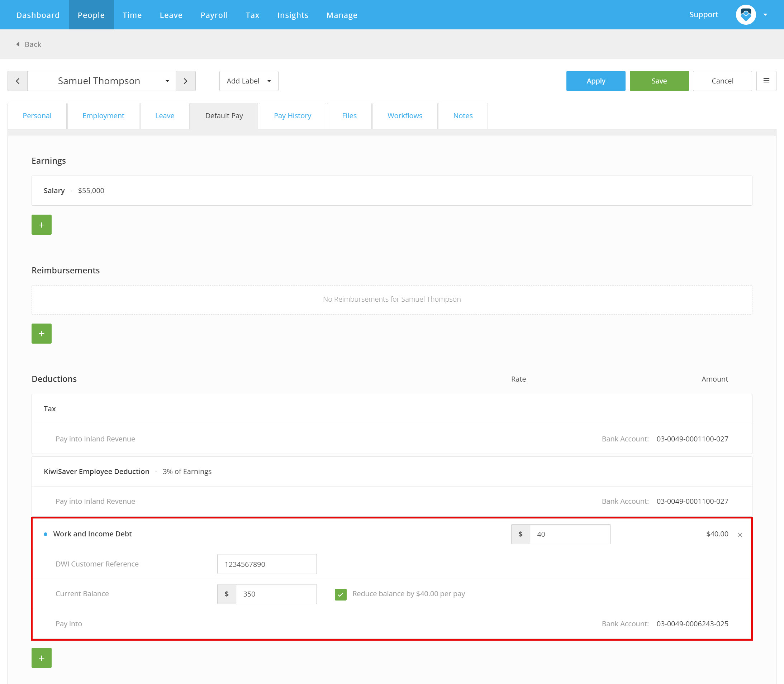This screenshot has height=684, width=784.
Task: Select the Default Pay tab
Action: [224, 116]
